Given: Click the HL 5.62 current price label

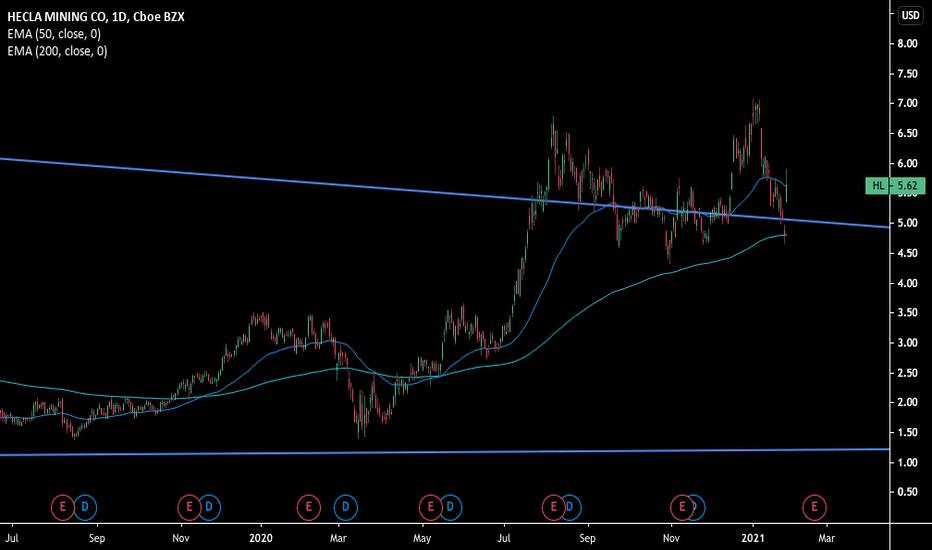Looking at the screenshot, I should pos(895,186).
